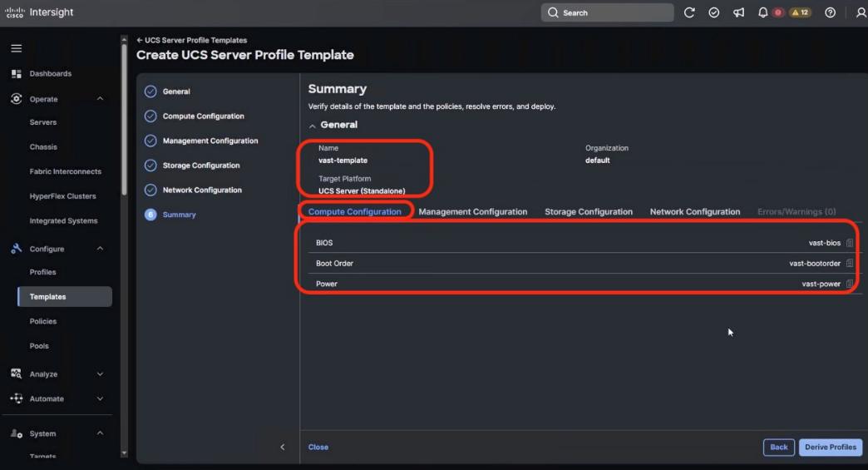Click sidebar scrollbar down arrow

point(124,453)
